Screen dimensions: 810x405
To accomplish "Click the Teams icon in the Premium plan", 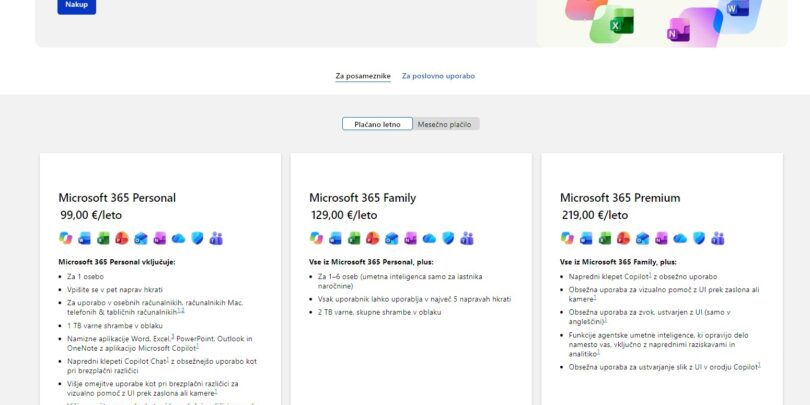I will point(718,238).
